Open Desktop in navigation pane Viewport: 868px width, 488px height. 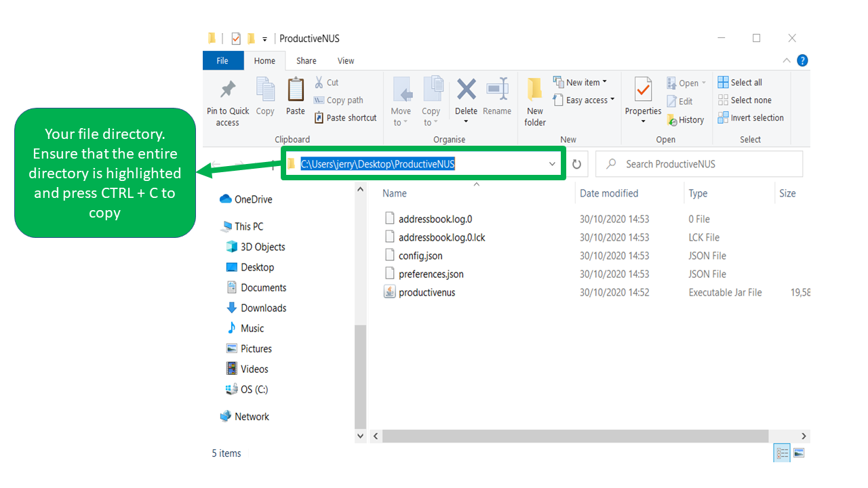coord(250,267)
